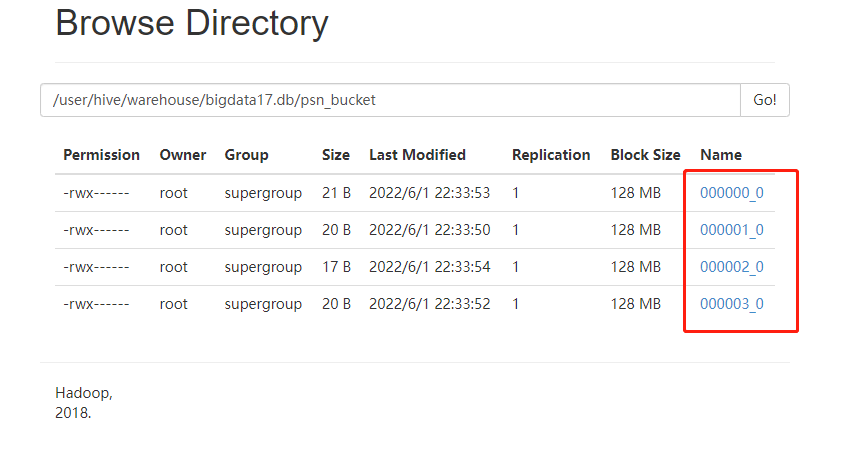Viewport: 857px width, 458px height.
Task: Click the Owner column header
Action: [x=183, y=155]
